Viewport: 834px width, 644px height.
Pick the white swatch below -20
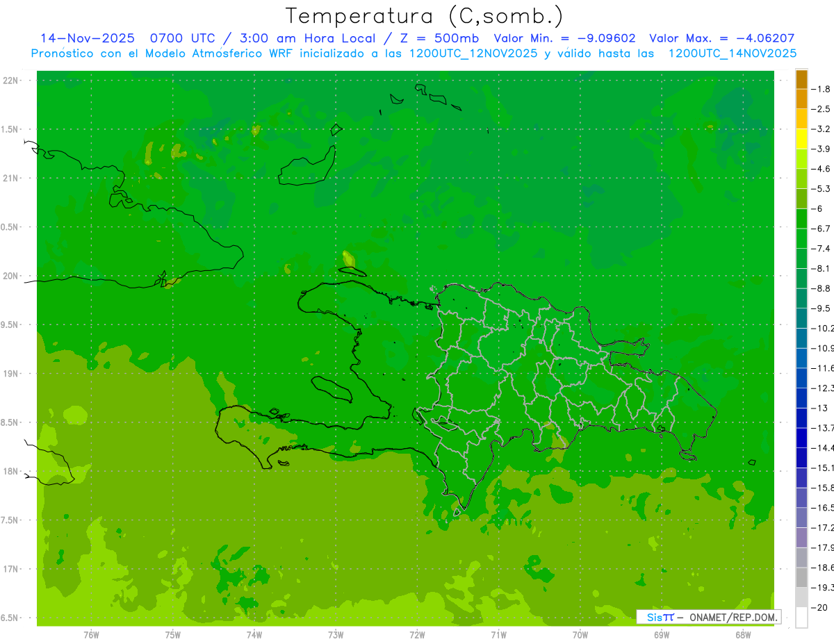(801, 618)
